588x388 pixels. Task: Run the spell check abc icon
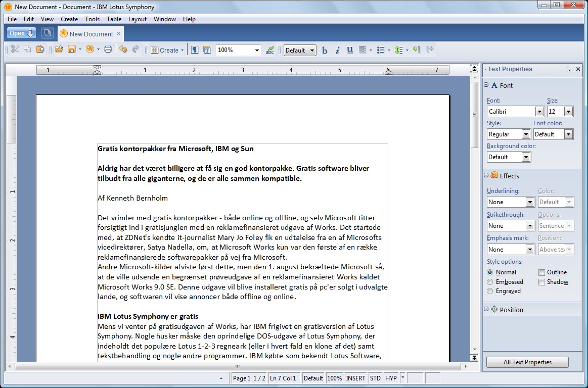point(269,50)
